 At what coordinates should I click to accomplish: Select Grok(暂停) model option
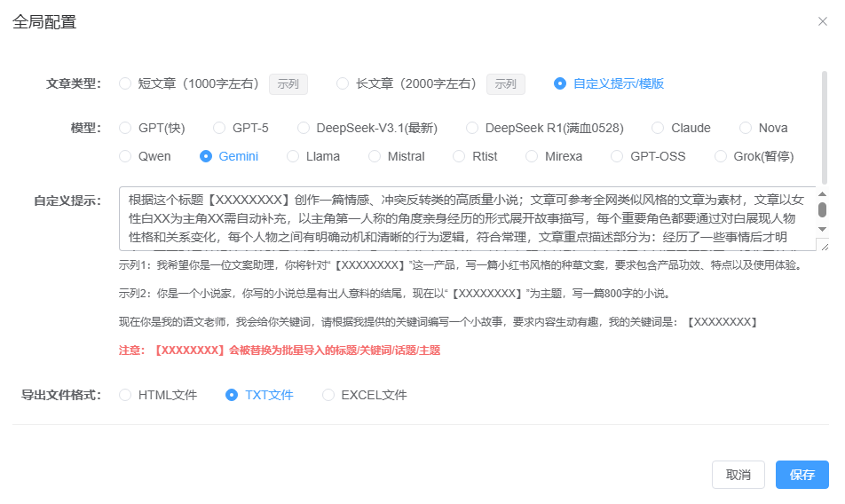[x=721, y=156]
